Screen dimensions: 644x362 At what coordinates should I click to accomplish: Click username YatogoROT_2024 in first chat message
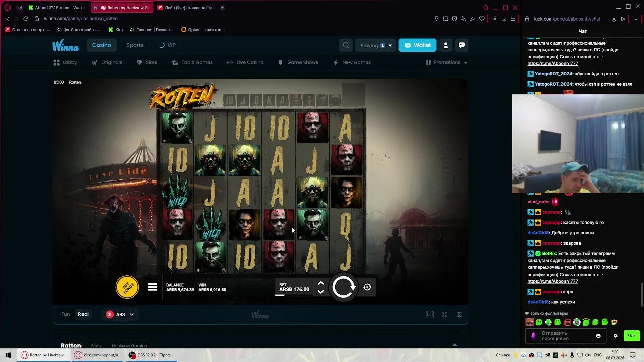(x=553, y=74)
